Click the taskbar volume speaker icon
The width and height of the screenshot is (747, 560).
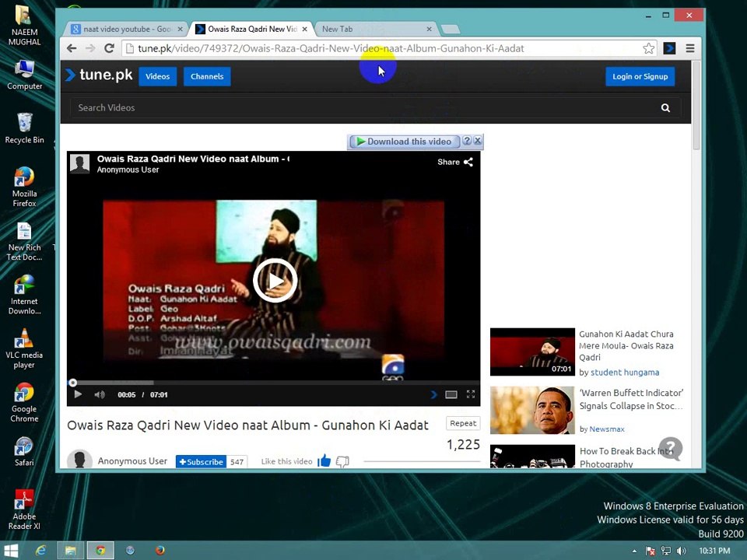point(682,551)
